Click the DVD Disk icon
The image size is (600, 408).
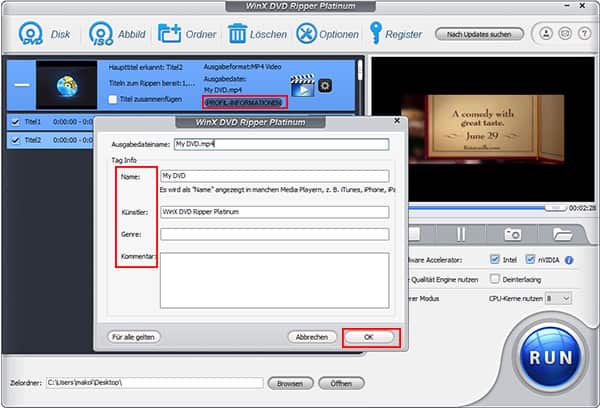click(31, 34)
